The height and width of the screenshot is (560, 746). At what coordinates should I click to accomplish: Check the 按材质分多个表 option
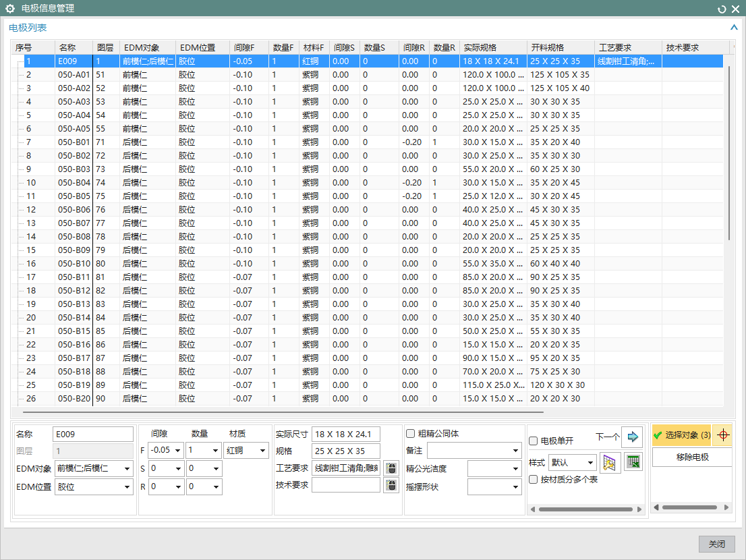click(534, 480)
